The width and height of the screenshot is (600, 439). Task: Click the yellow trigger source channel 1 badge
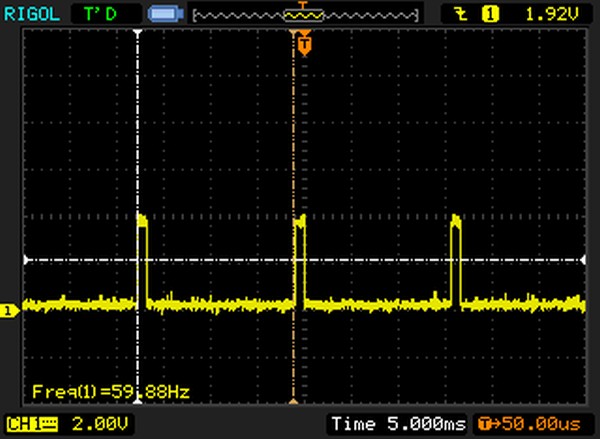[x=490, y=14]
